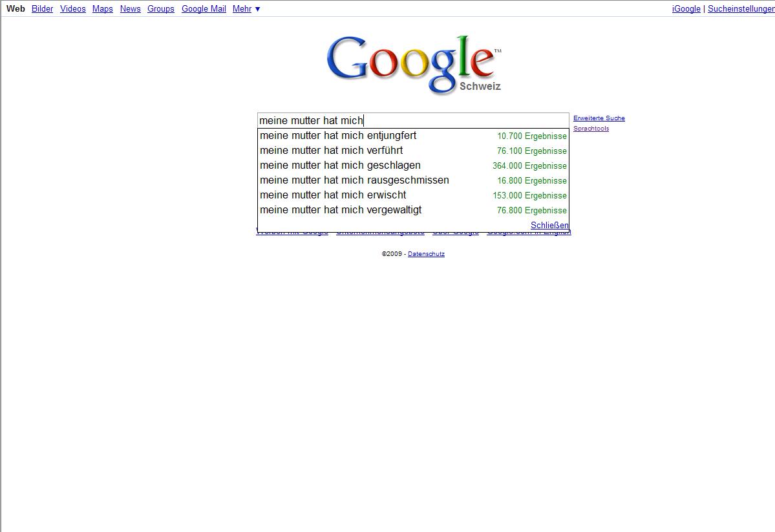Image resolution: width=775 pixels, height=532 pixels.
Task: Pick the suggestion ending in 'erwischt'
Action: 413,195
